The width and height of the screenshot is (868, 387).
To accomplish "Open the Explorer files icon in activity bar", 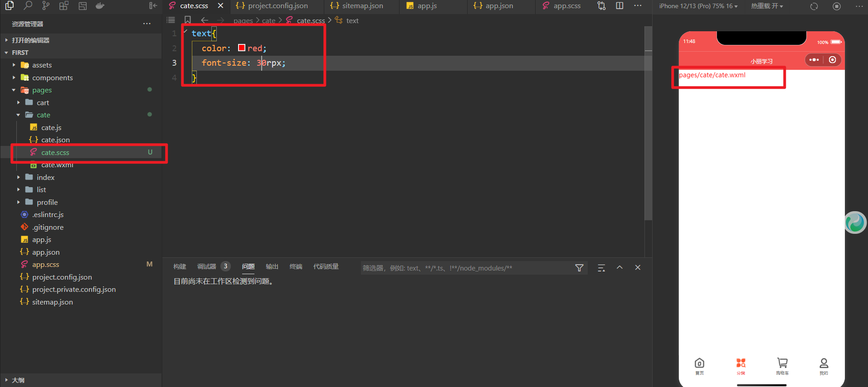I will (9, 5).
